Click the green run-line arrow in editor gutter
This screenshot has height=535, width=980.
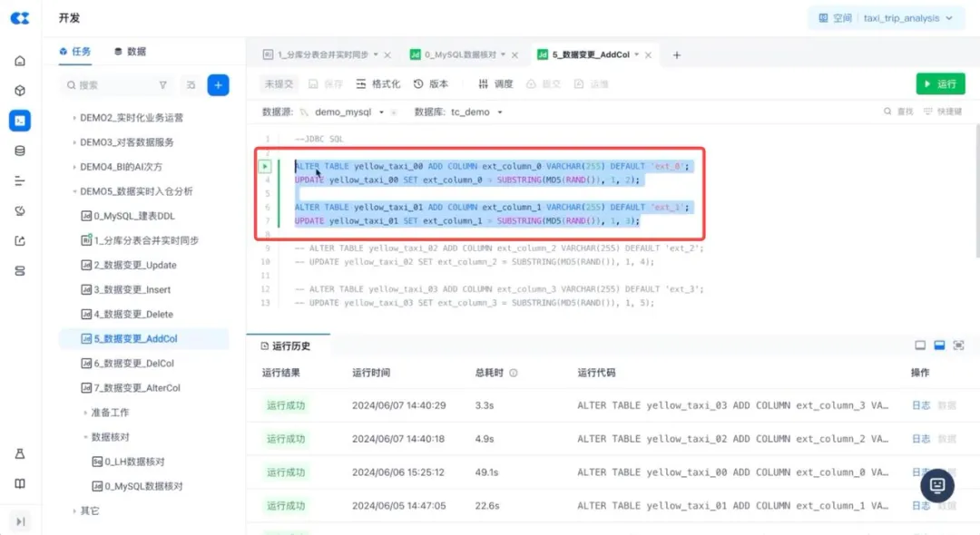coord(265,166)
